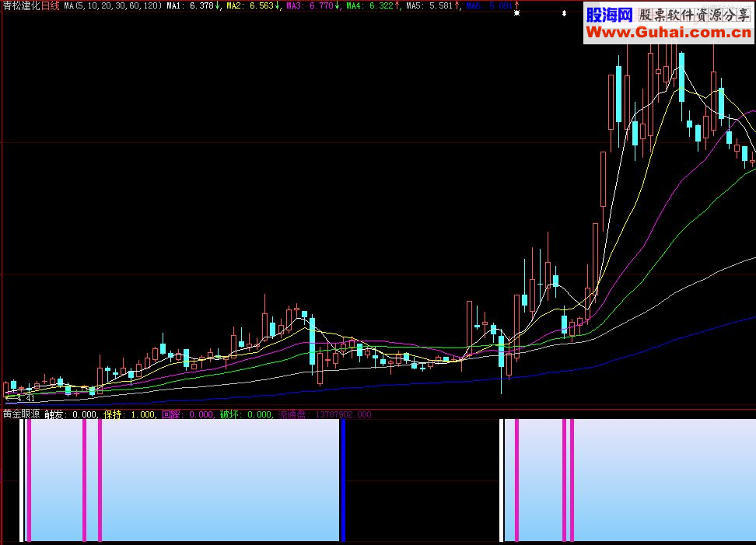Click 流通盘: 13787902.000 value
The height and width of the screenshot is (545, 756).
click(325, 414)
